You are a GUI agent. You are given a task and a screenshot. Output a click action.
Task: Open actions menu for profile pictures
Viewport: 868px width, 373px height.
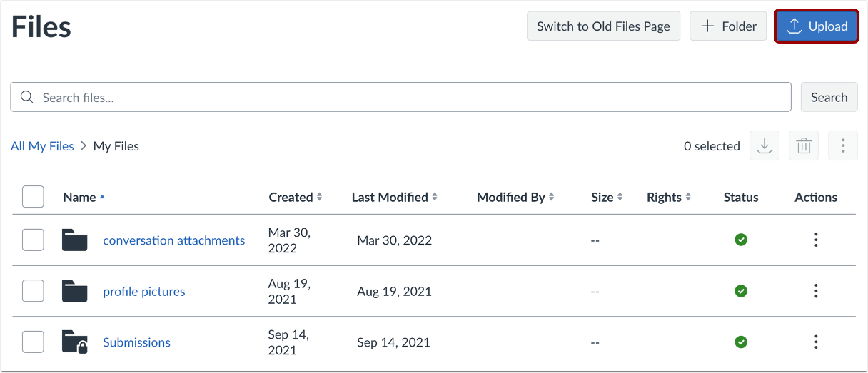click(x=816, y=291)
